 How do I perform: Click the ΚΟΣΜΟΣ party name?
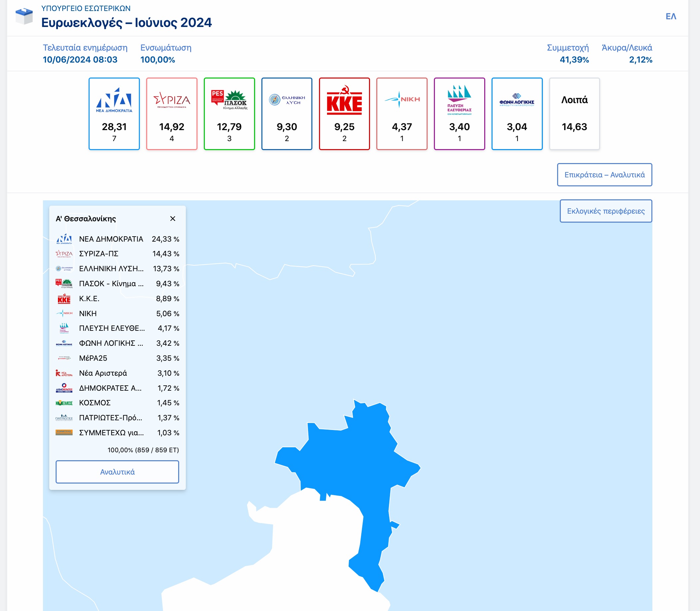[x=95, y=403]
